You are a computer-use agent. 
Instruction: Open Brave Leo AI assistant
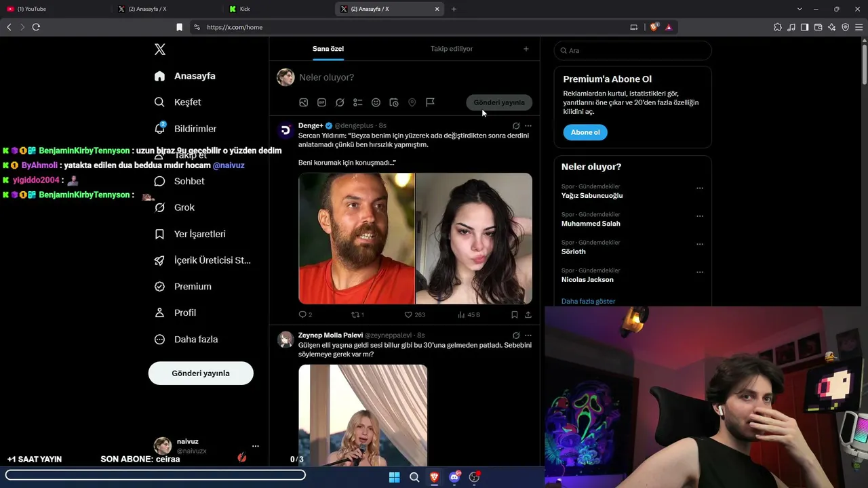coord(831,27)
